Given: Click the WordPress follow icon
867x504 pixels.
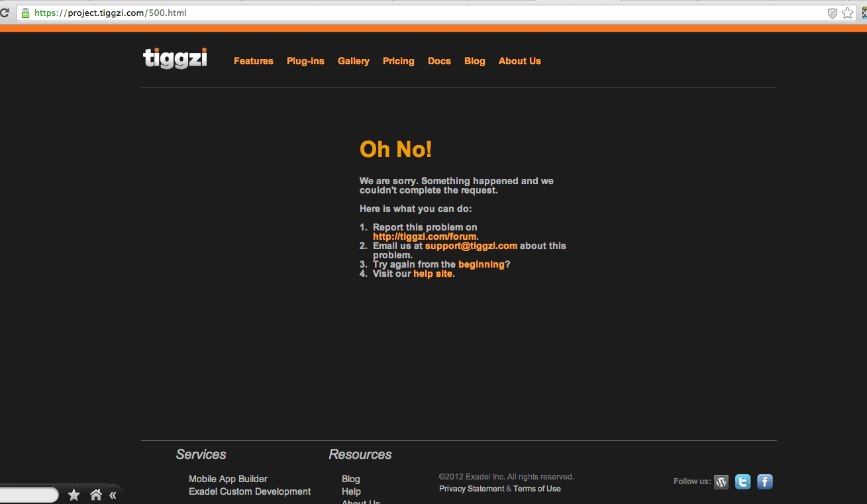Looking at the screenshot, I should pos(721,482).
